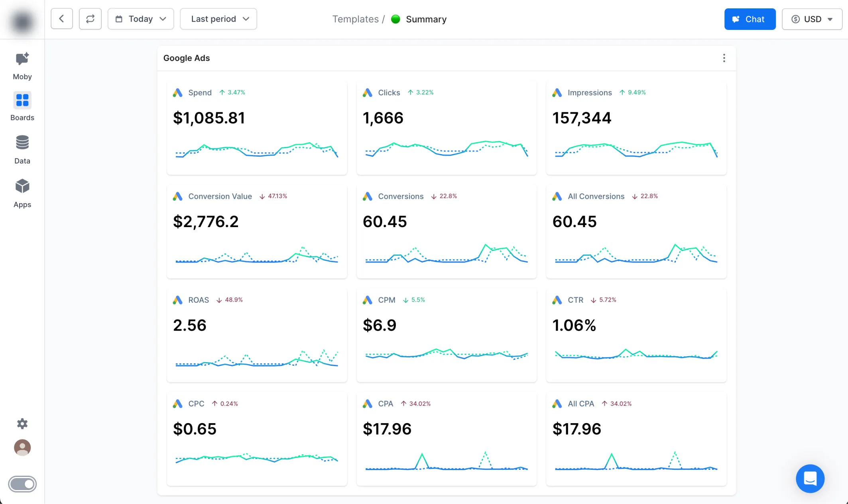Image resolution: width=848 pixels, height=504 pixels.
Task: Click the Templates breadcrumb link
Action: [x=355, y=19]
